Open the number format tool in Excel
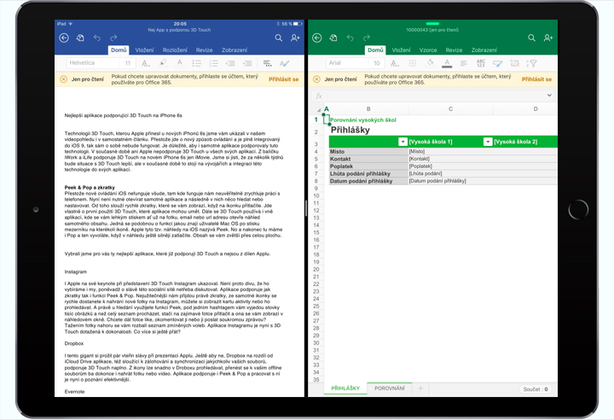Screen dimensions: 614x420 tap(480, 63)
